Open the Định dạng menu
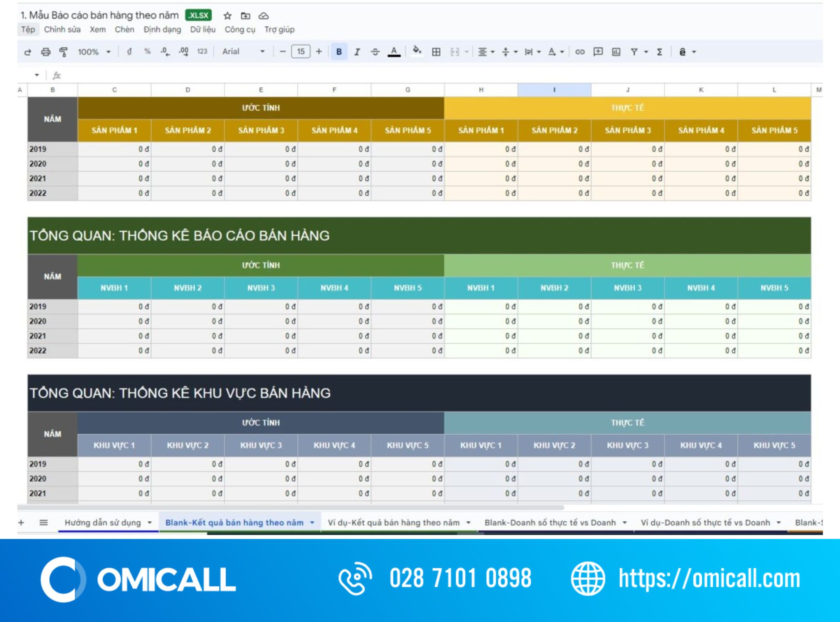840x622 pixels. pyautogui.click(x=162, y=30)
